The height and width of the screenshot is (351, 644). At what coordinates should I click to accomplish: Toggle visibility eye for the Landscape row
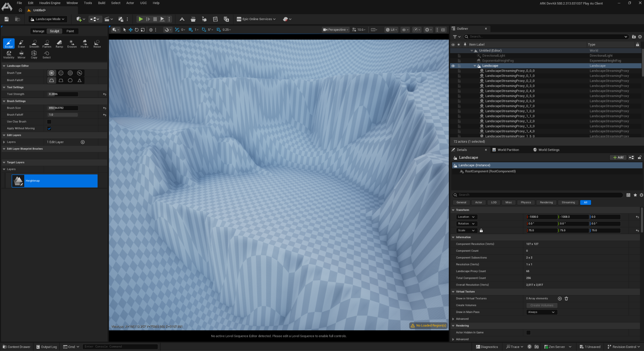tap(453, 66)
